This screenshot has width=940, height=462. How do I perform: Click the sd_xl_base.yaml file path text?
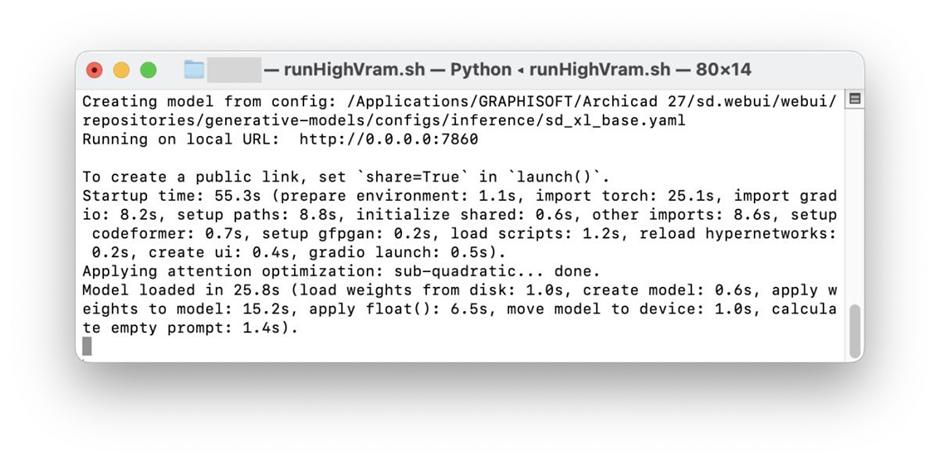[384, 121]
